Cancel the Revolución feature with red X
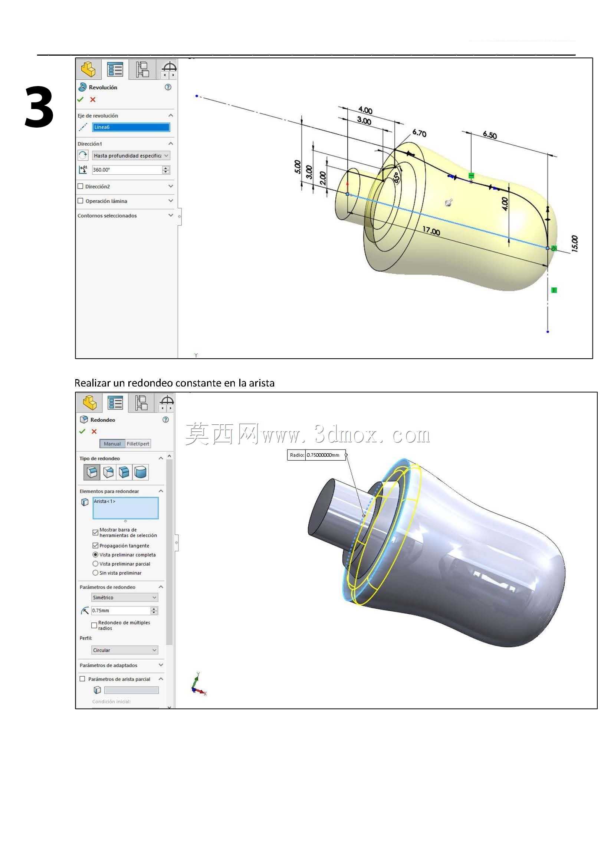This screenshot has height=868, width=614. 93,99
